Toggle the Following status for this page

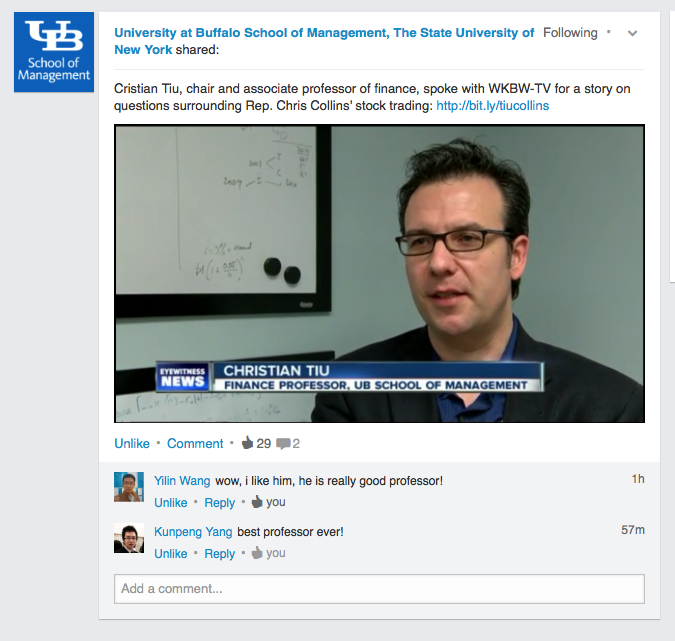pyautogui.click(x=569, y=33)
